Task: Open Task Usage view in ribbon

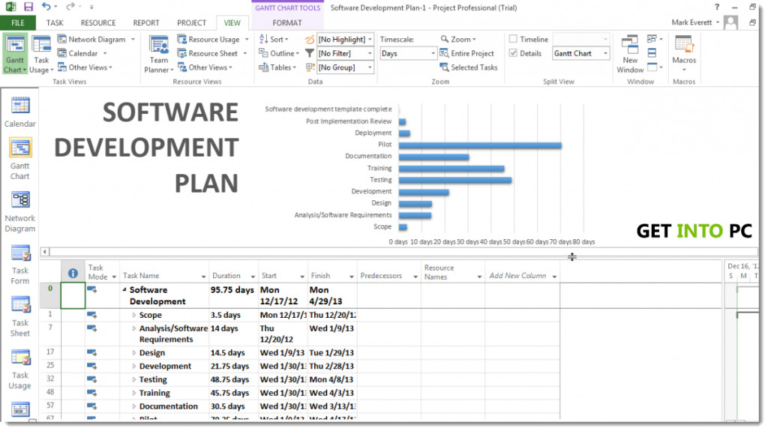Action: coord(41,54)
